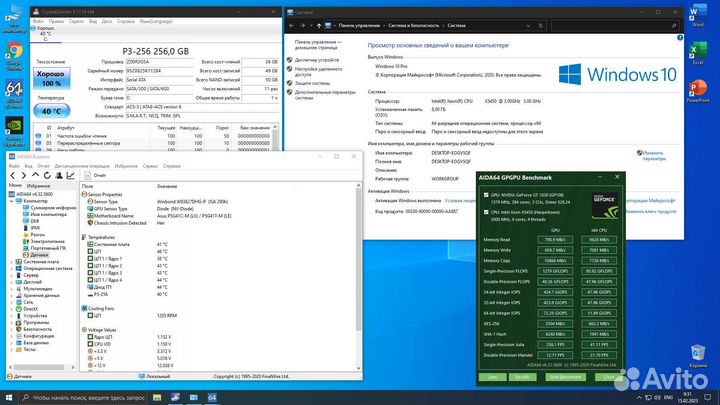Open Язык(Language) menu in CrystalDiskInfo
720x405 pixels.
[x=156, y=21]
